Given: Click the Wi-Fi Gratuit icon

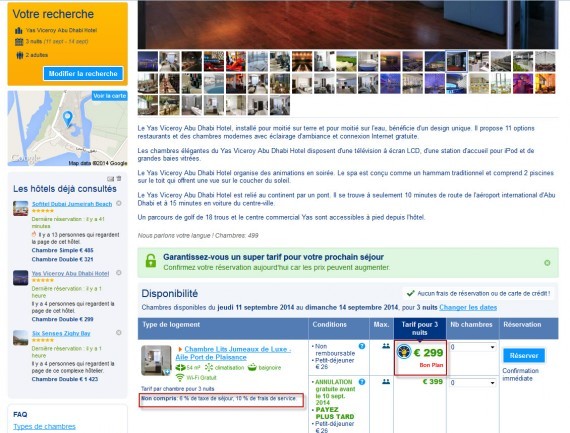Looking at the screenshot, I should (x=180, y=377).
